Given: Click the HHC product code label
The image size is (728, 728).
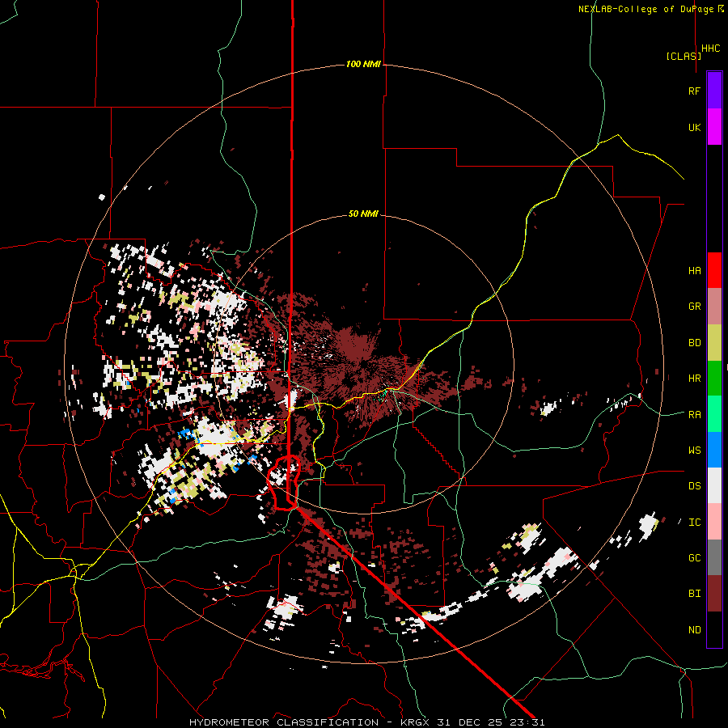Looking at the screenshot, I should 711,49.
